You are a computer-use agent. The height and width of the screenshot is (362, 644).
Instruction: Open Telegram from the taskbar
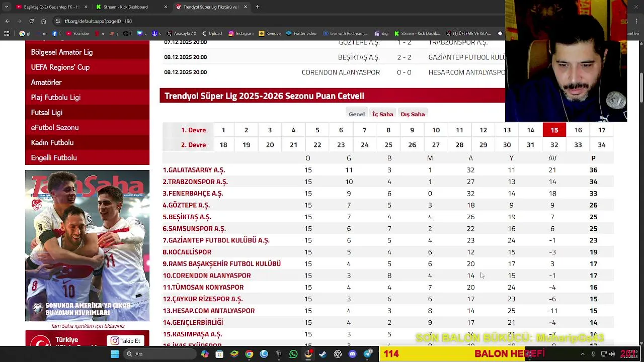pyautogui.click(x=368, y=354)
